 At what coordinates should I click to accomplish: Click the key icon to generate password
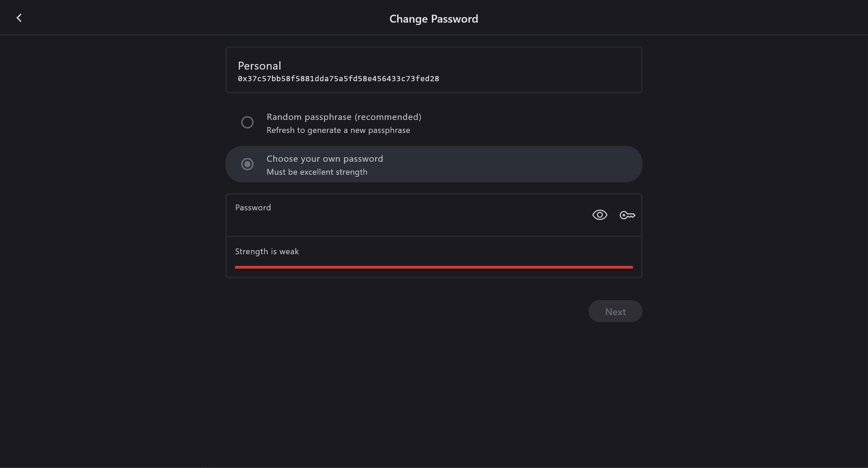click(627, 215)
